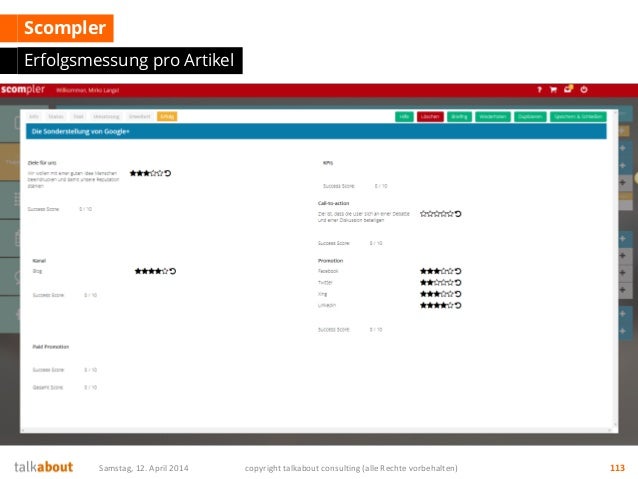Reset the Call-to-action star rating
Screen dimensions: 638x479
458,214
